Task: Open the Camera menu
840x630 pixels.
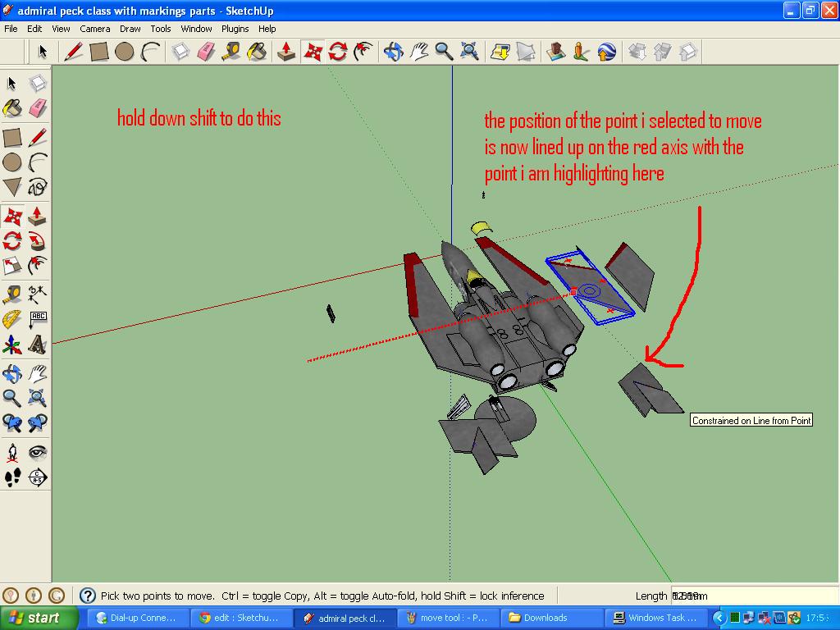Action: pyautogui.click(x=95, y=28)
